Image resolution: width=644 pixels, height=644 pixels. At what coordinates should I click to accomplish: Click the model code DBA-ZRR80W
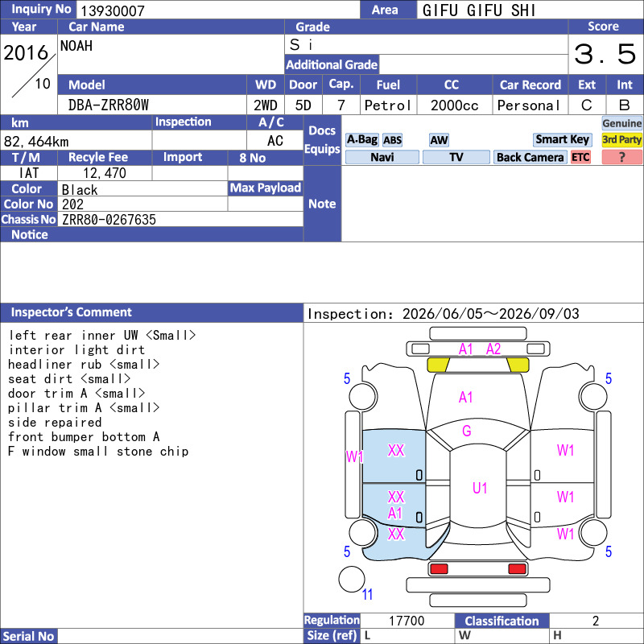pyautogui.click(x=109, y=105)
